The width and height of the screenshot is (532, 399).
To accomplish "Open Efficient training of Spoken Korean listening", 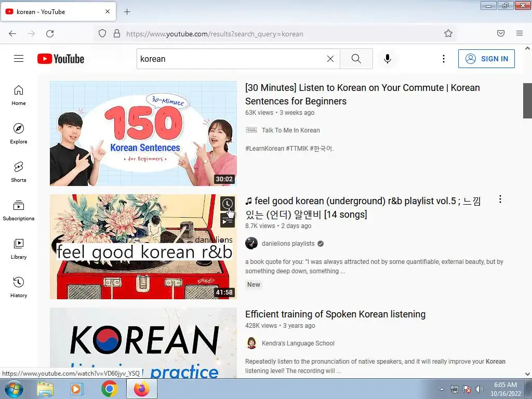I will click(x=335, y=314).
